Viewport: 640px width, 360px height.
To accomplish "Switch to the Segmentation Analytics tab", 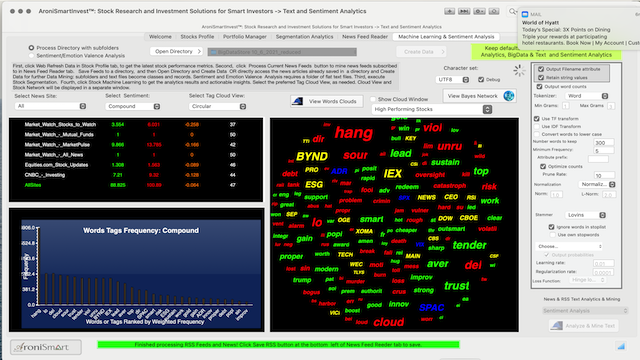I will (x=304, y=37).
